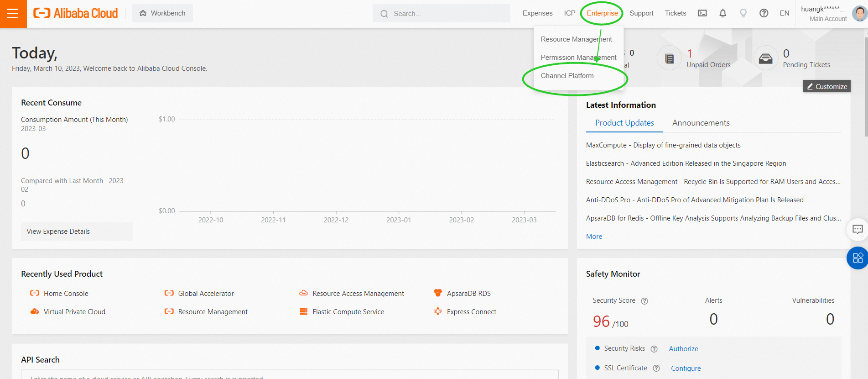Click the Global Accelerator product icon
The image size is (868, 379).
(169, 293)
